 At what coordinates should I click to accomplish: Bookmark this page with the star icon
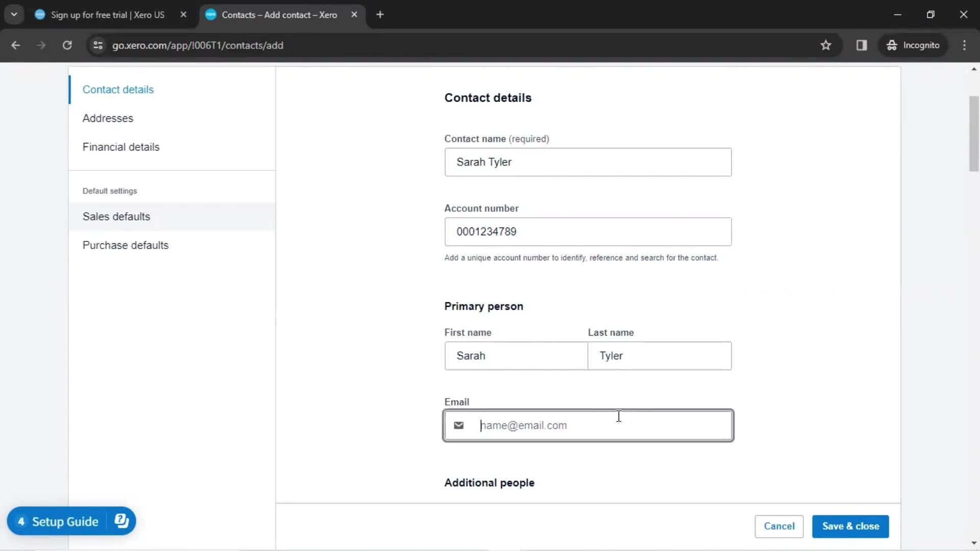pyautogui.click(x=826, y=45)
